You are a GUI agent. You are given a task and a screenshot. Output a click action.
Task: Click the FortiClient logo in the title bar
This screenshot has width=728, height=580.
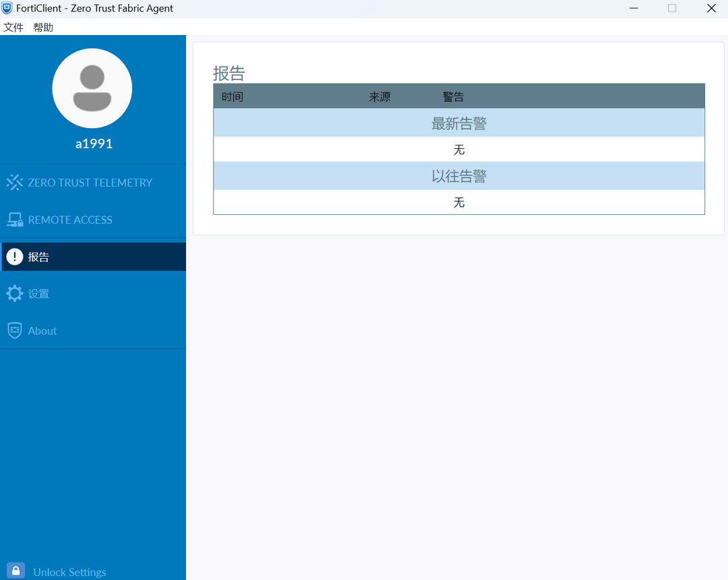point(7,8)
